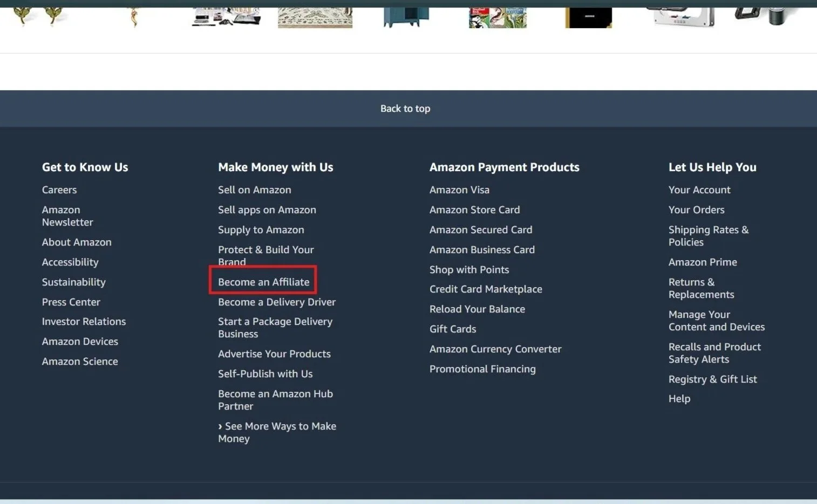Open the Amazon Visa page
Screen dimensions: 817x504
459,189
